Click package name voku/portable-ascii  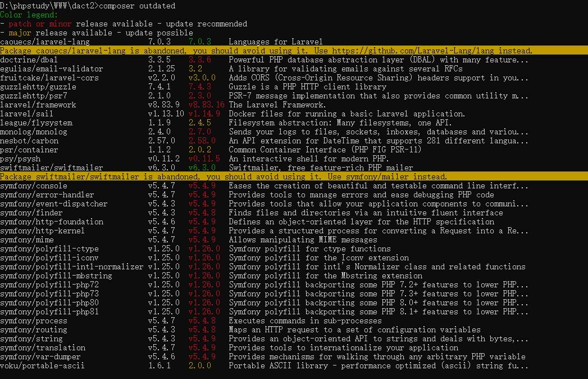click(x=42, y=366)
